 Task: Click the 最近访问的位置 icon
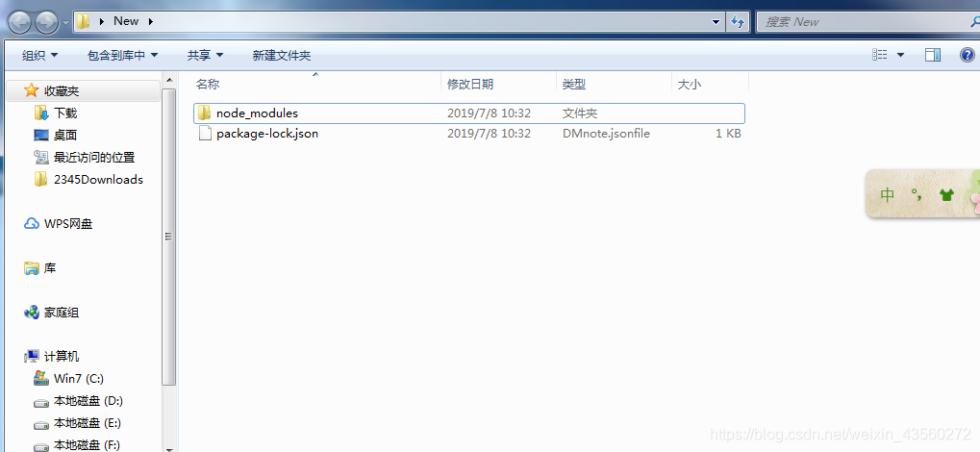(x=41, y=157)
